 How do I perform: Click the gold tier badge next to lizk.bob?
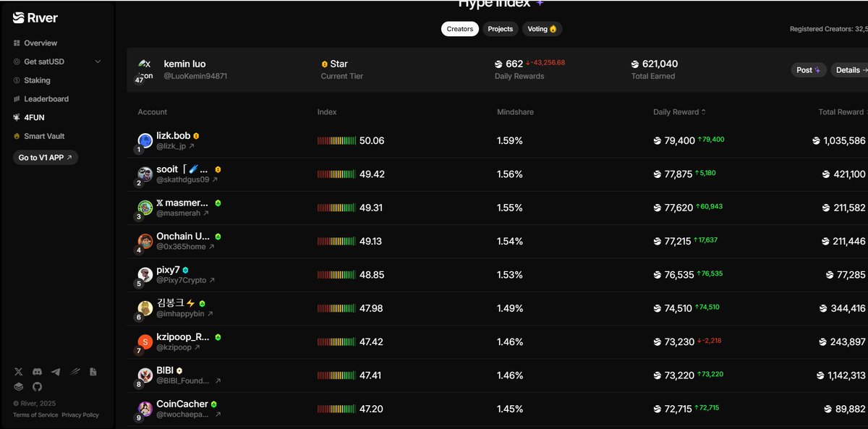[x=196, y=136]
